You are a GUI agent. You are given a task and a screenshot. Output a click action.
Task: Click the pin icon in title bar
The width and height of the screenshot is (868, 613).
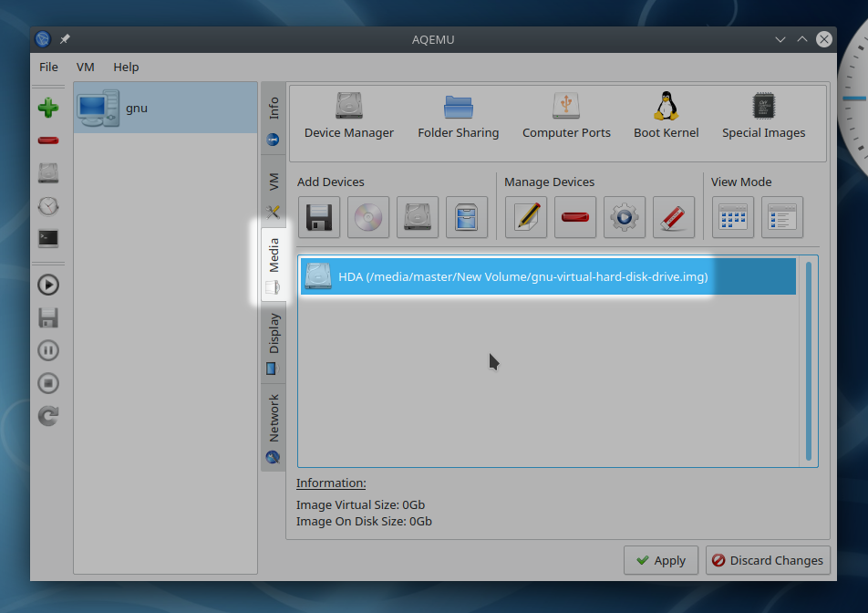click(x=65, y=39)
